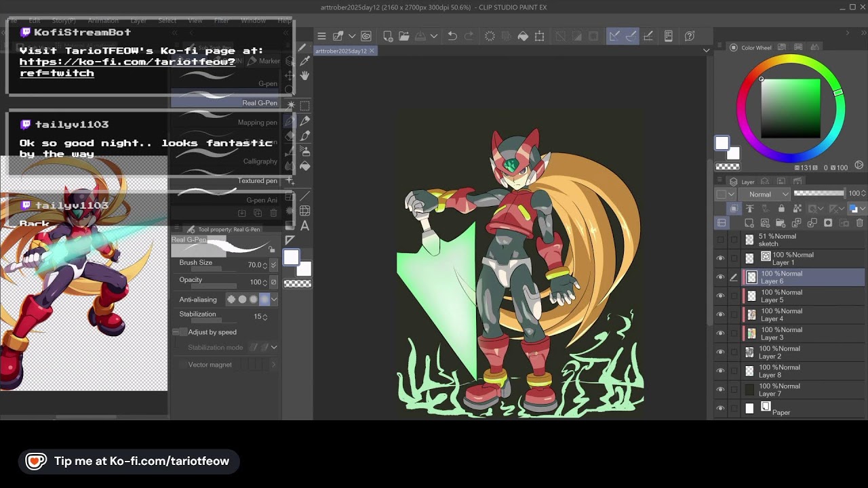The image size is (868, 488).
Task: Toggle lock layer padlock icon
Action: tap(781, 209)
